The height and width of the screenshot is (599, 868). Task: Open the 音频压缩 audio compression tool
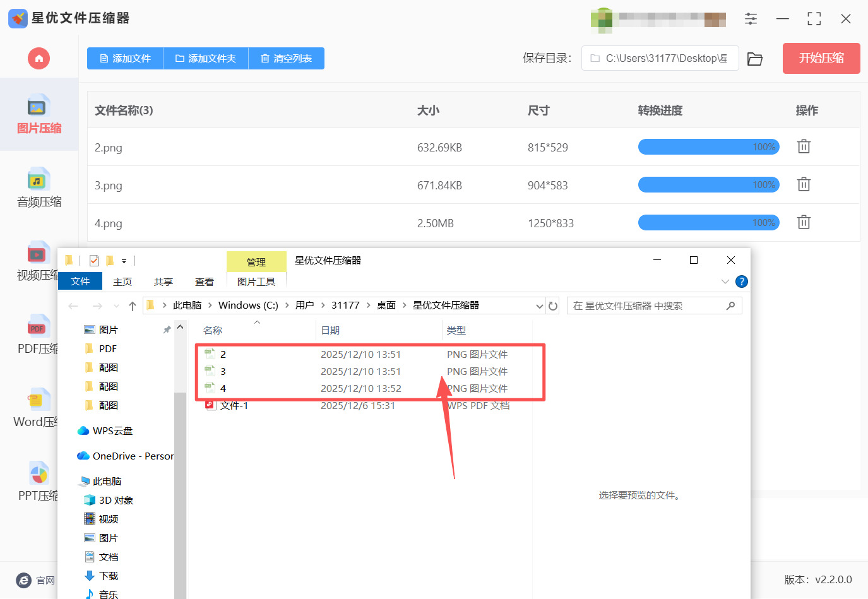click(39, 188)
